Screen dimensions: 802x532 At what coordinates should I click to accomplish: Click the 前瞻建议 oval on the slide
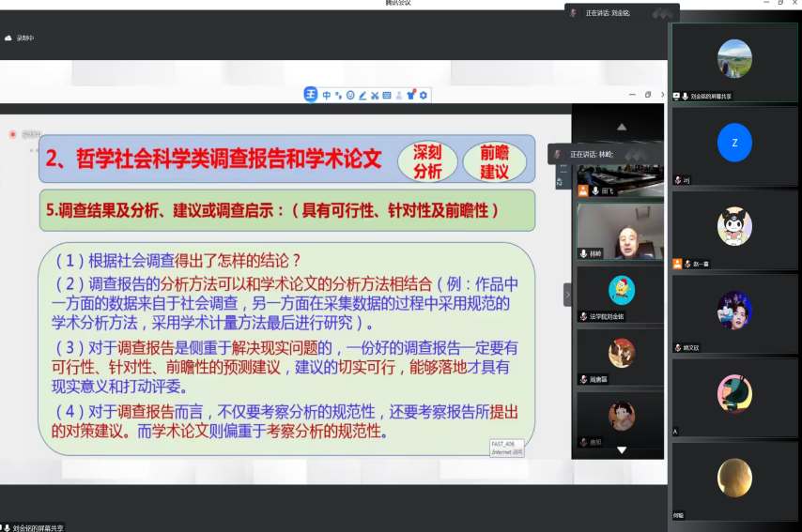click(x=494, y=161)
